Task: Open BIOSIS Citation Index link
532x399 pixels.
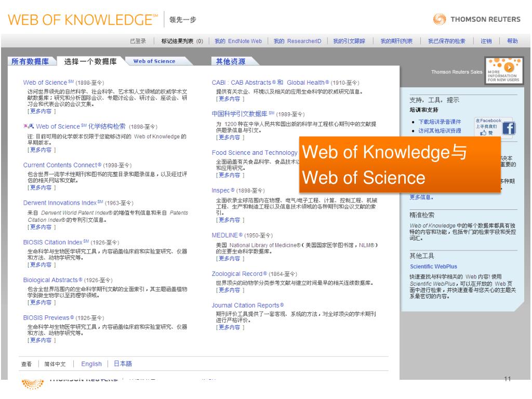Action: pos(56,242)
